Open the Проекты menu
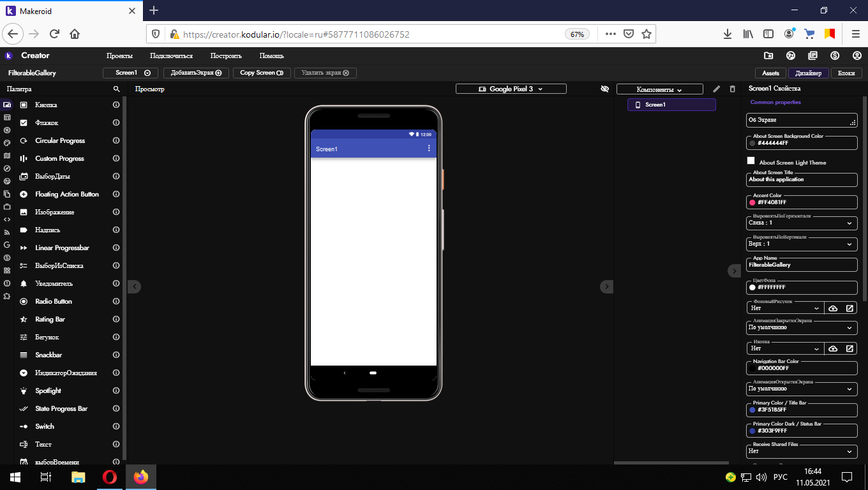The height and width of the screenshot is (490, 868). [119, 56]
